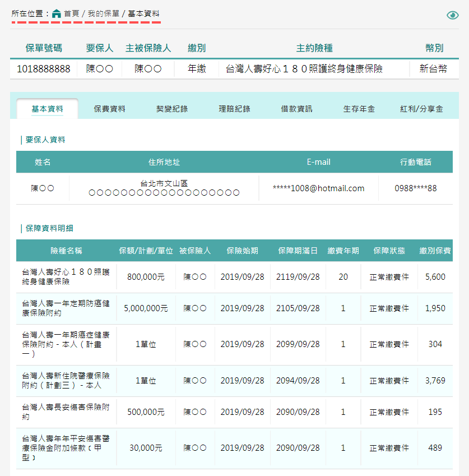Click the E-mail column header
Image resolution: width=469 pixels, height=476 pixels.
pyautogui.click(x=318, y=162)
